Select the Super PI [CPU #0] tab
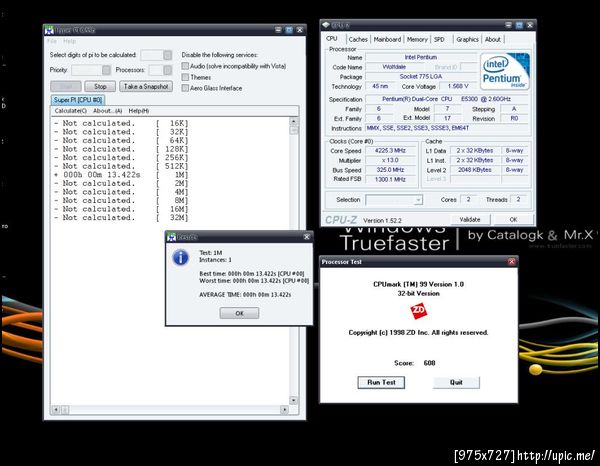 click(78, 100)
